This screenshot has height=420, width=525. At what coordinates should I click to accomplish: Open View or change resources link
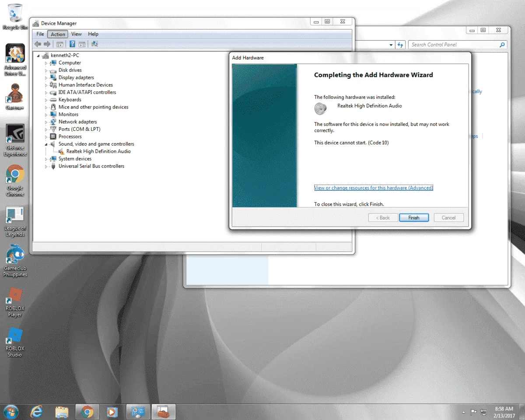point(374,188)
